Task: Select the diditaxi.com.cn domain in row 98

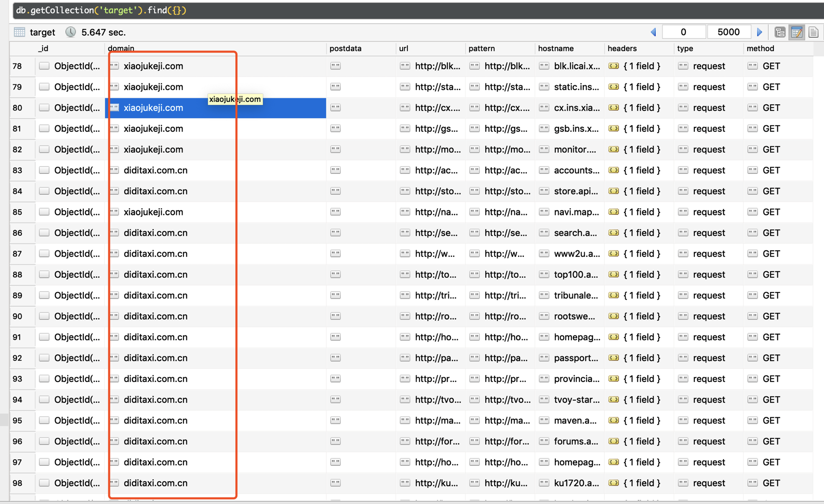Action: click(155, 483)
